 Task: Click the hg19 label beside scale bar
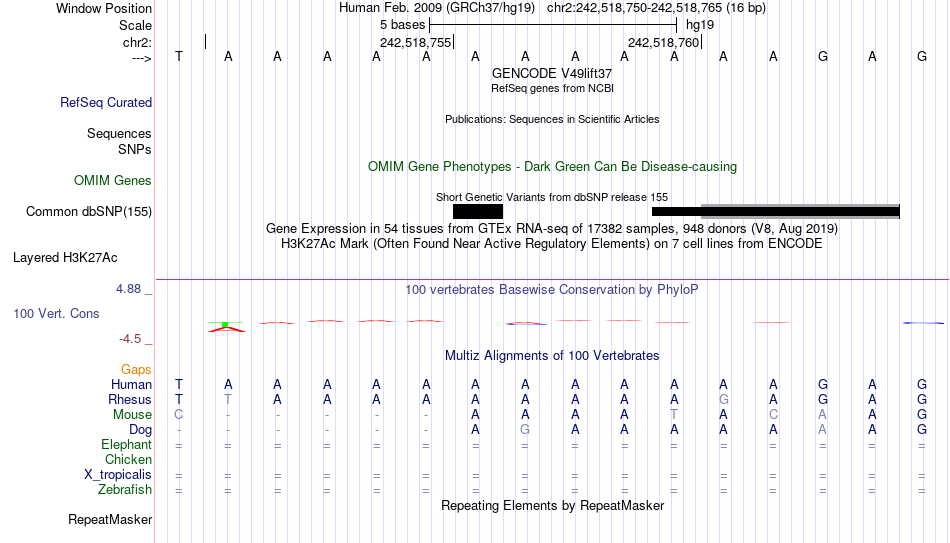700,25
